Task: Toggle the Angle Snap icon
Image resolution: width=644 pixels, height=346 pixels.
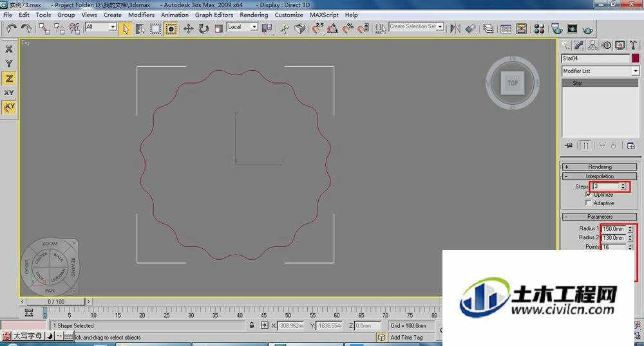Action: click(333, 28)
